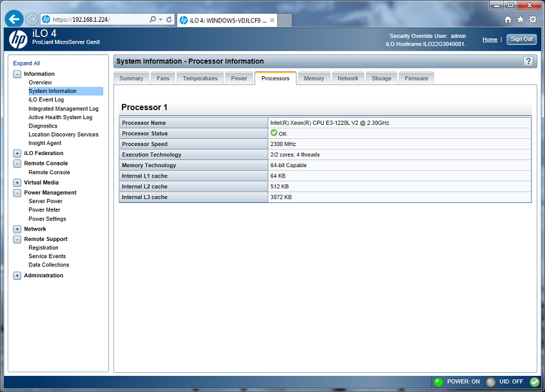
Task: Open a new blank browser tab
Action: coord(285,20)
